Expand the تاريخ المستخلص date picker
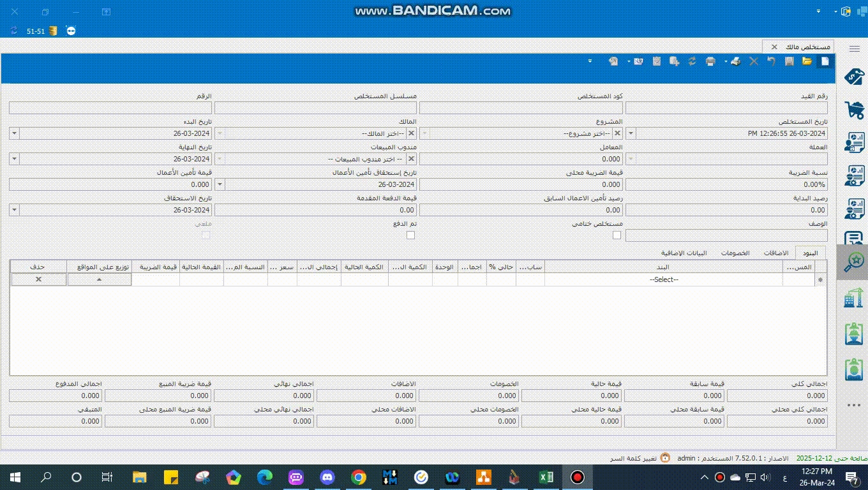Screen dimensions: 868x490 (631, 133)
